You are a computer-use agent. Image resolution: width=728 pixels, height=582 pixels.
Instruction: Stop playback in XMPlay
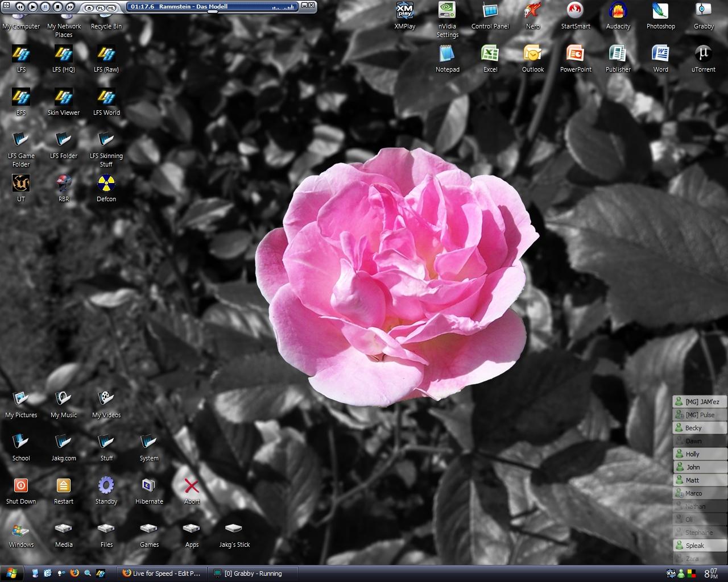58,7
